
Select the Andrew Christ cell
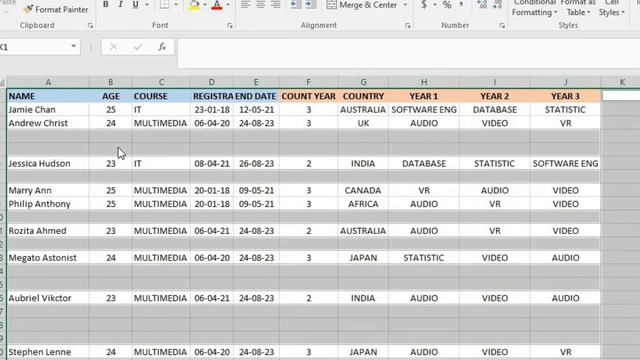click(48, 123)
